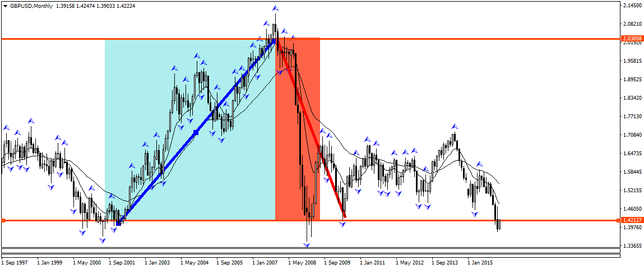Click the 2.14500 price axis label
This screenshot has height=269, width=644.
[632, 5]
